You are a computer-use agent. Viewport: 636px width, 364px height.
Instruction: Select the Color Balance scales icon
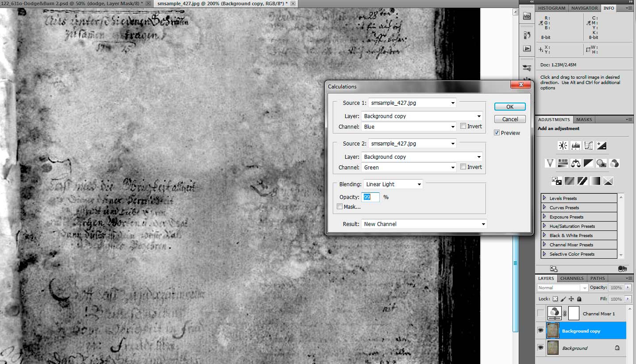point(576,163)
